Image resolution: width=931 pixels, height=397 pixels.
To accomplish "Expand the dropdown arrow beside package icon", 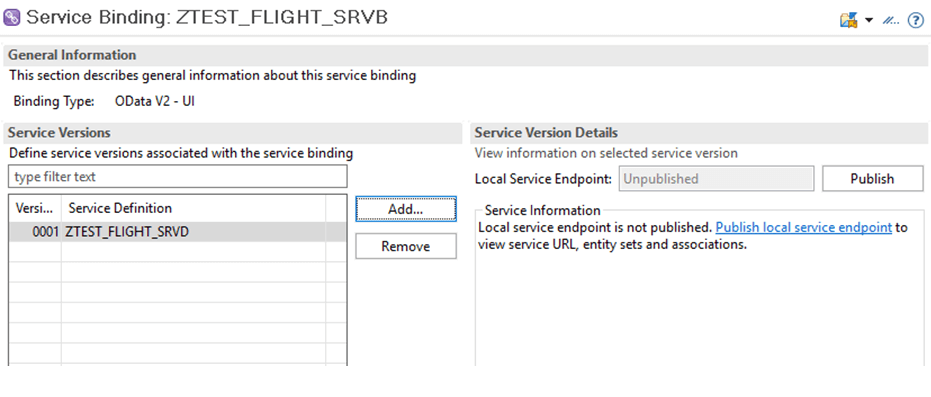I will (x=869, y=20).
